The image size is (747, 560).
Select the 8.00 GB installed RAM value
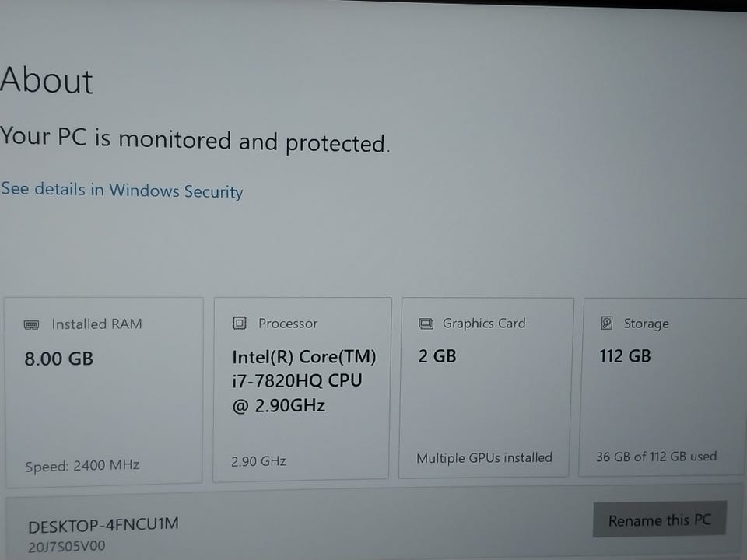59,359
